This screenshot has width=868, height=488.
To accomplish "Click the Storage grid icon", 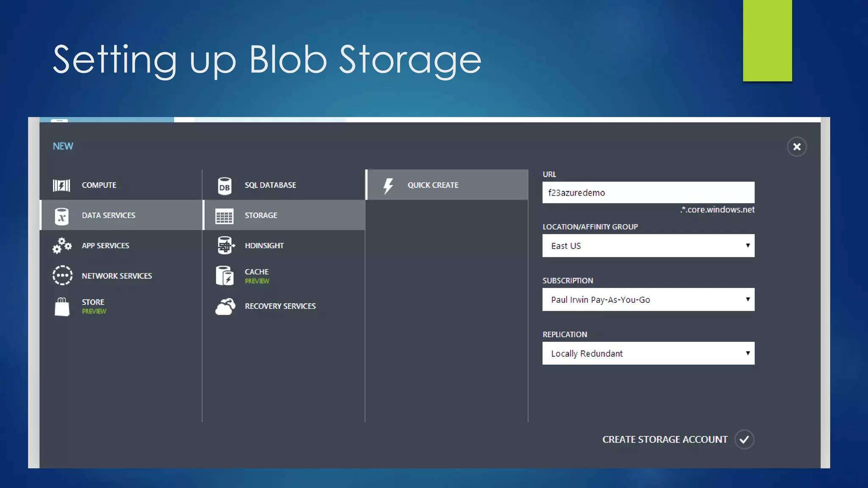I will pos(224,216).
